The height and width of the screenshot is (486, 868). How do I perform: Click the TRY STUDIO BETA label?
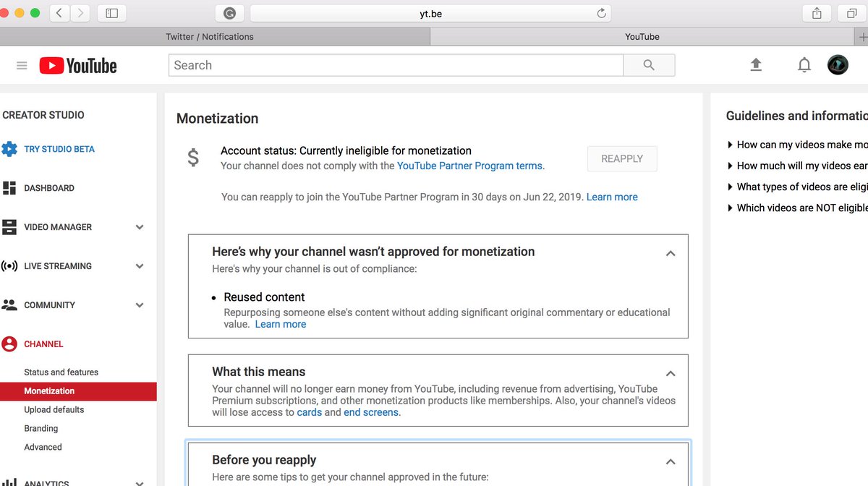tap(59, 149)
